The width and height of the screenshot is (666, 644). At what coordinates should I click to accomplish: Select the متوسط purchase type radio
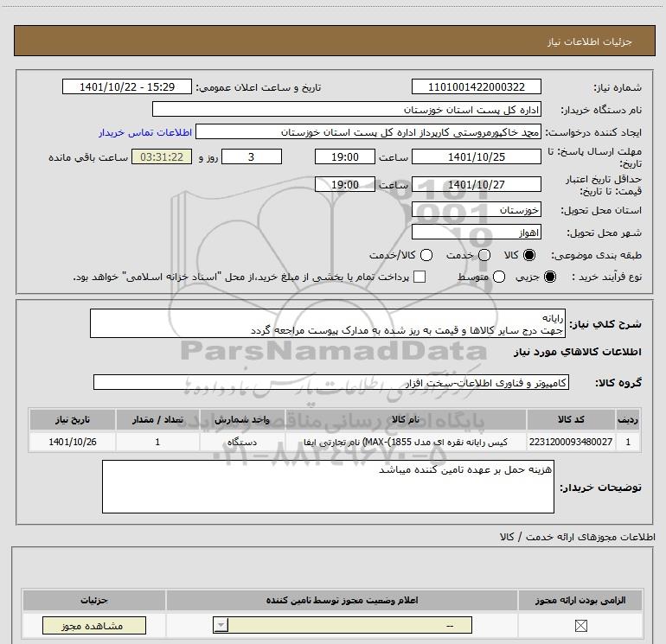click(x=499, y=277)
